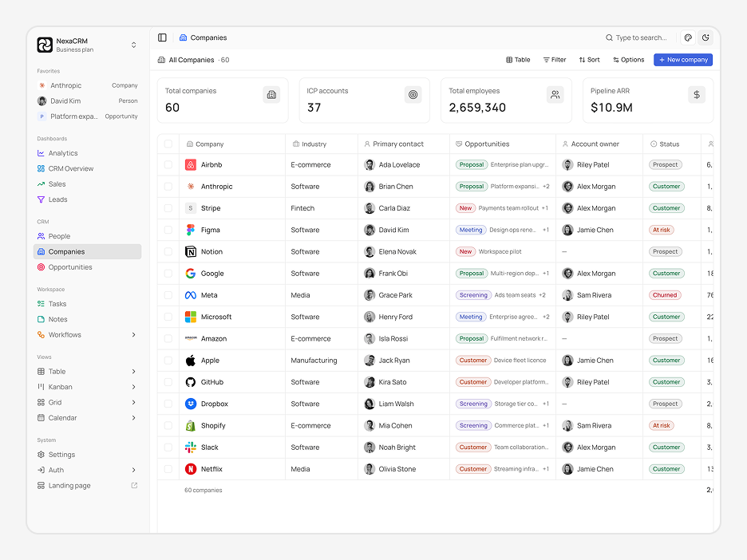Open Anthropic favorite in sidebar
The image size is (747, 560).
(x=87, y=85)
